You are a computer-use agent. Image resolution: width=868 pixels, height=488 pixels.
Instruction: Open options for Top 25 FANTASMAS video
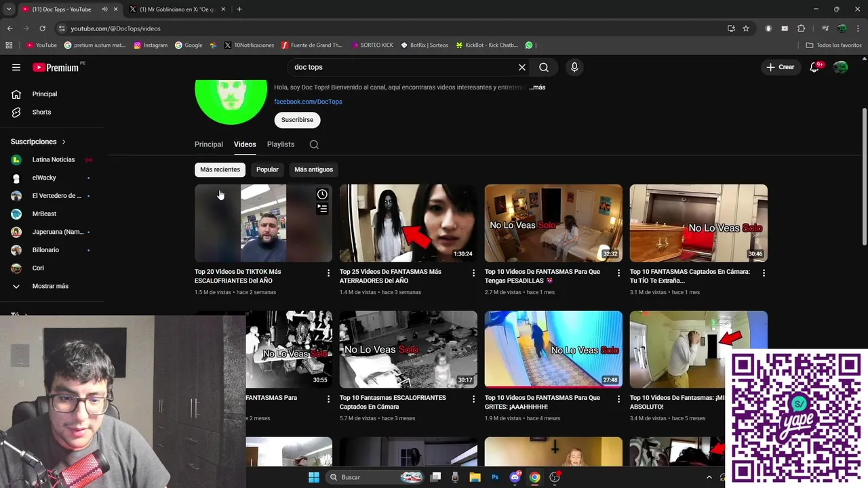[473, 272]
